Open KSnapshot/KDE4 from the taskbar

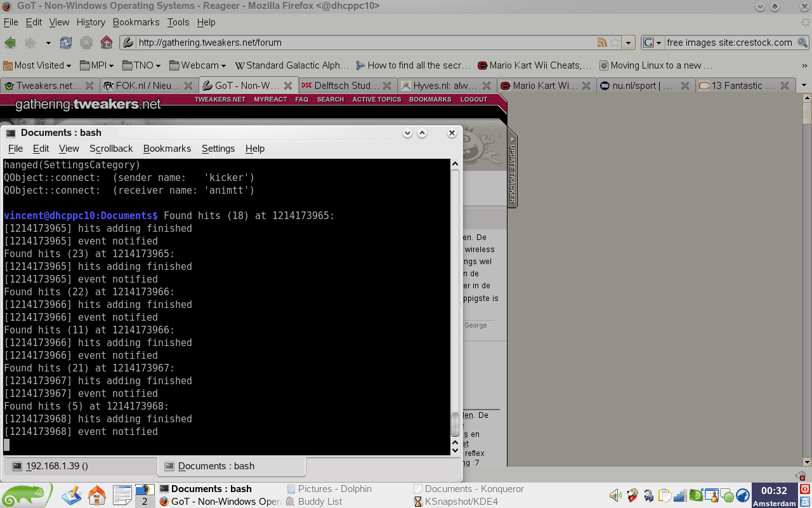tap(455, 502)
